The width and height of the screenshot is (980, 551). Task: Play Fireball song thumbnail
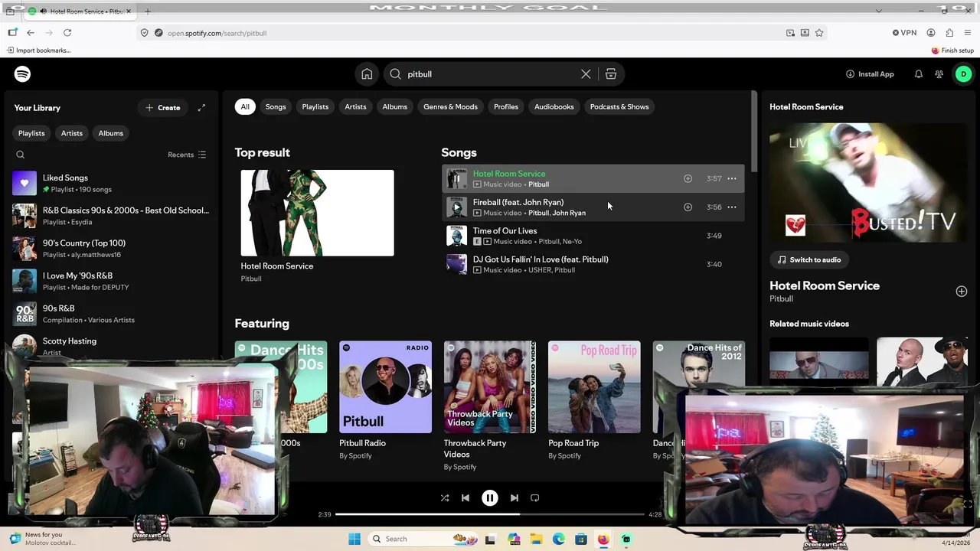tap(457, 207)
